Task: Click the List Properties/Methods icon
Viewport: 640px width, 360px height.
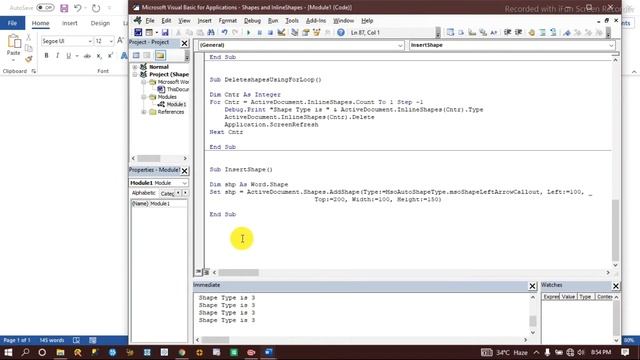Action: click(x=450, y=32)
